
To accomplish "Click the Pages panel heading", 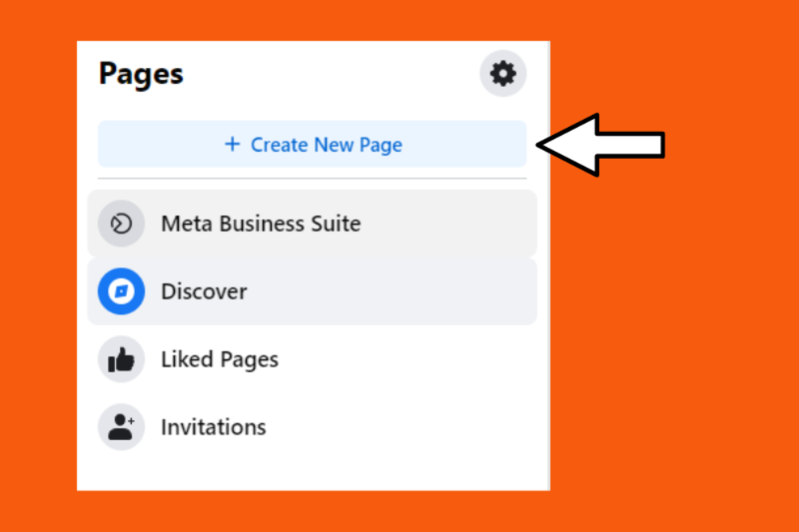I will click(x=141, y=73).
